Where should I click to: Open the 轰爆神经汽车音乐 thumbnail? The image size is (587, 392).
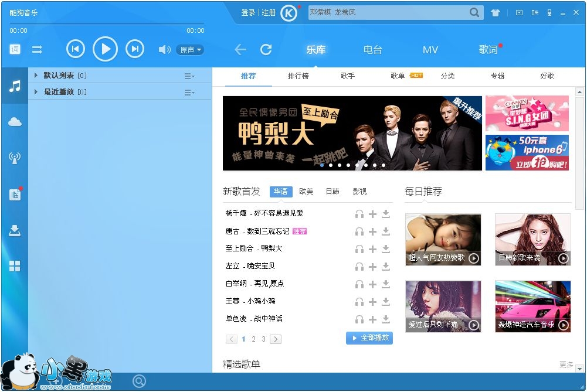[532, 306]
